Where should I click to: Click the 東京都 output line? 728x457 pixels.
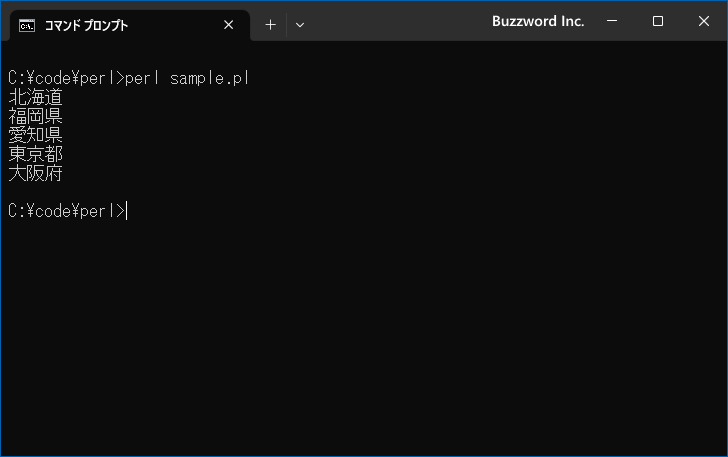tap(35, 154)
